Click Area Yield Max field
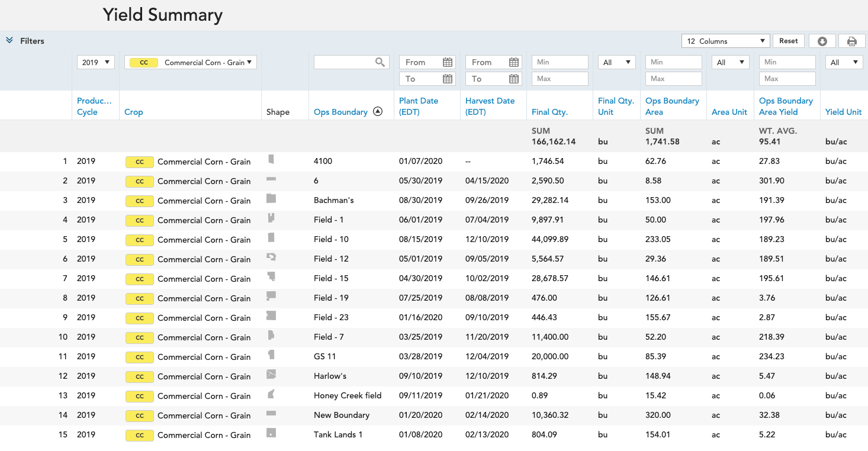This screenshot has height=451, width=868. 787,79
